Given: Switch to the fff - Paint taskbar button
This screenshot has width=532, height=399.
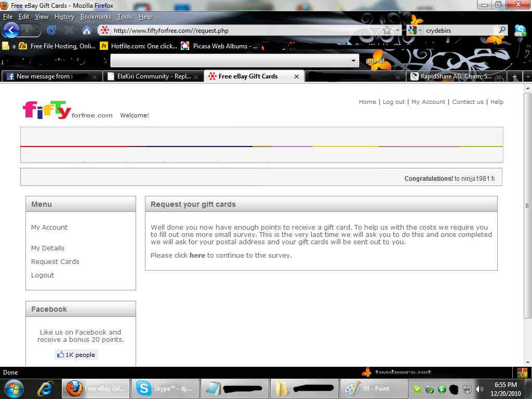Looking at the screenshot, I should pos(374,389).
